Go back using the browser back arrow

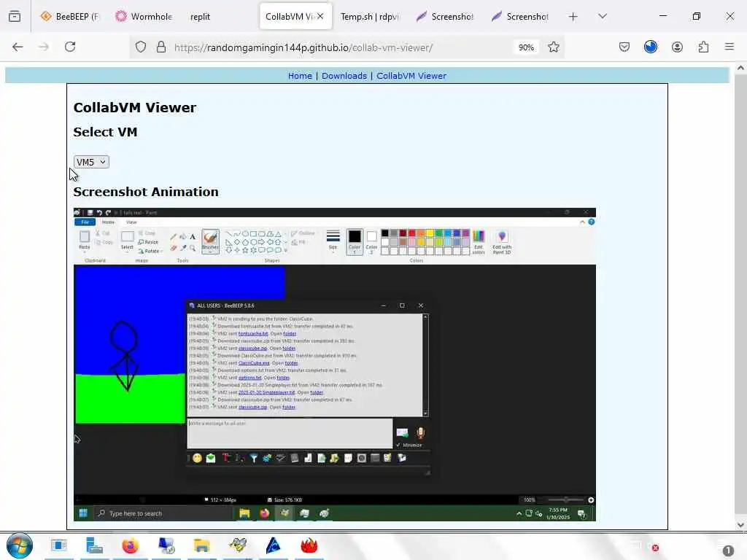(x=18, y=47)
